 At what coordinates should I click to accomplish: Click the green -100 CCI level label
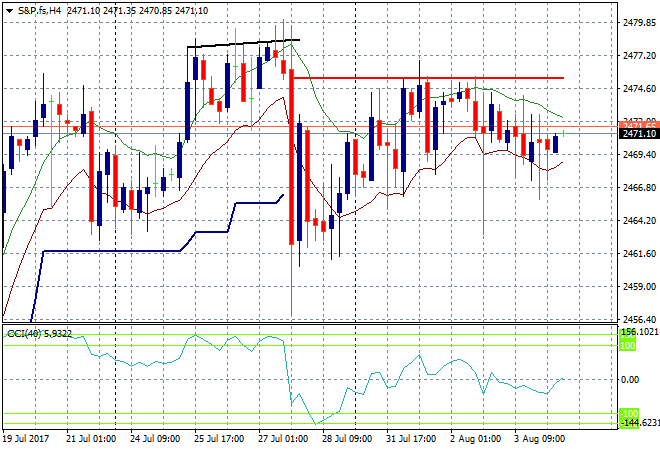pyautogui.click(x=627, y=413)
